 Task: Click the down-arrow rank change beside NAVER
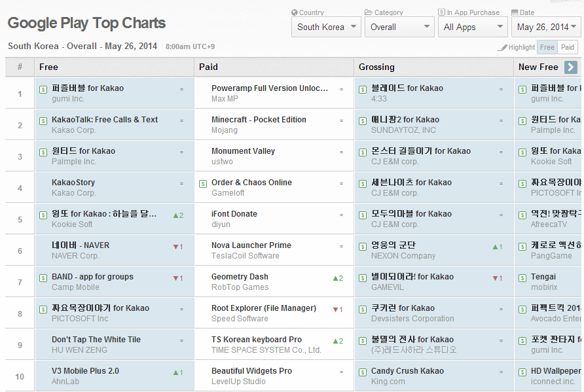pos(178,247)
